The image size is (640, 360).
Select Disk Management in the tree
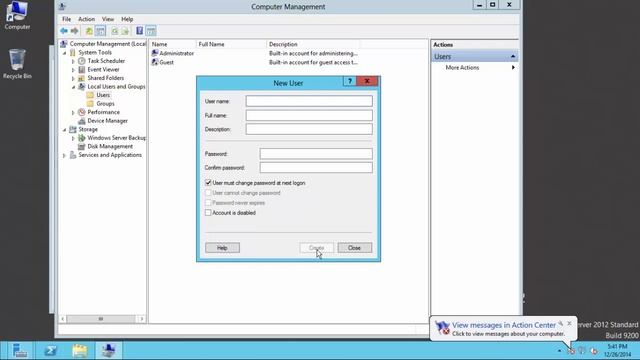point(110,146)
